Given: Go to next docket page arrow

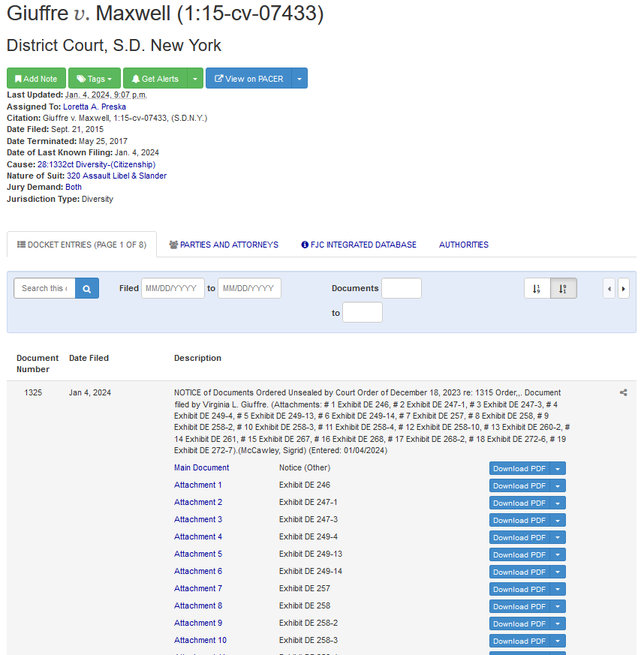Looking at the screenshot, I should tap(624, 288).
